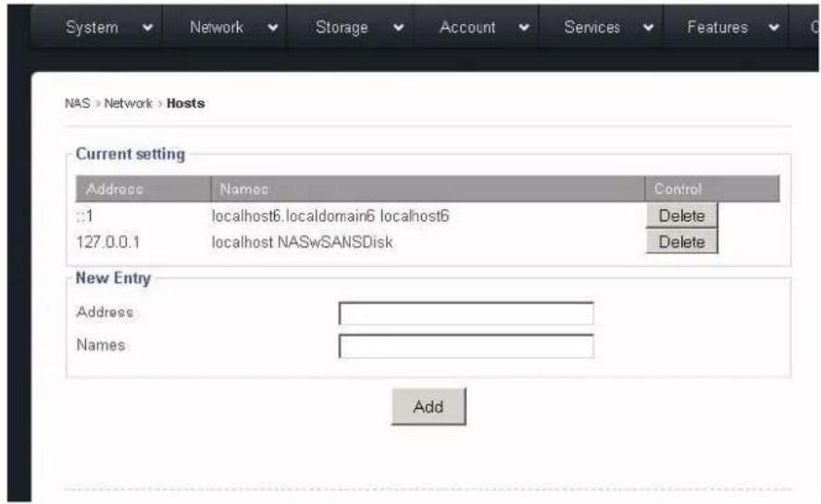Go to Network breadcrumb link
The width and height of the screenshot is (821, 504).
(x=129, y=103)
